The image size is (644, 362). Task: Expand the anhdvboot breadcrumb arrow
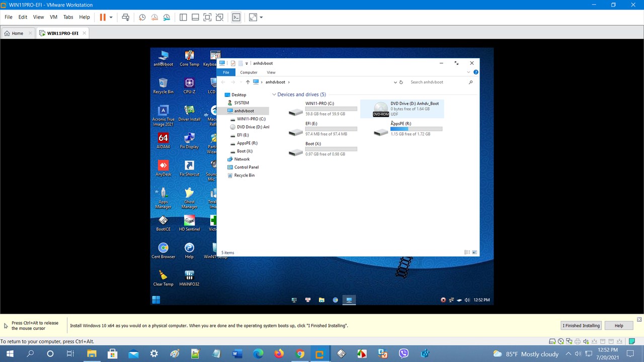pyautogui.click(x=289, y=82)
